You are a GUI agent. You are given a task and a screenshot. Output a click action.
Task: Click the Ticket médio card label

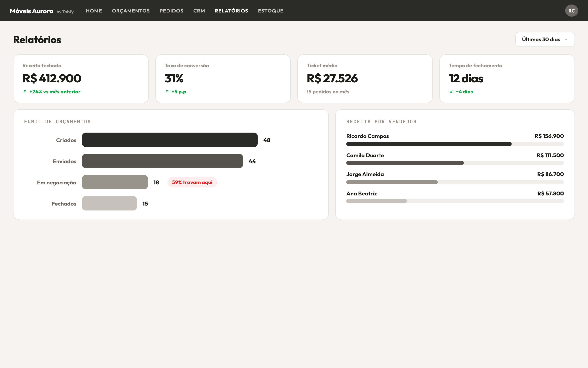(x=322, y=65)
